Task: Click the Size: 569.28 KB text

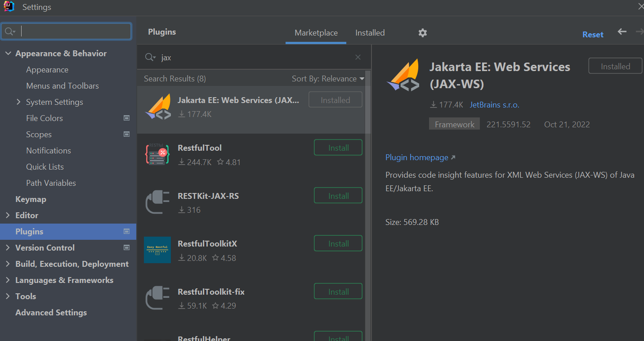Action: point(412,222)
